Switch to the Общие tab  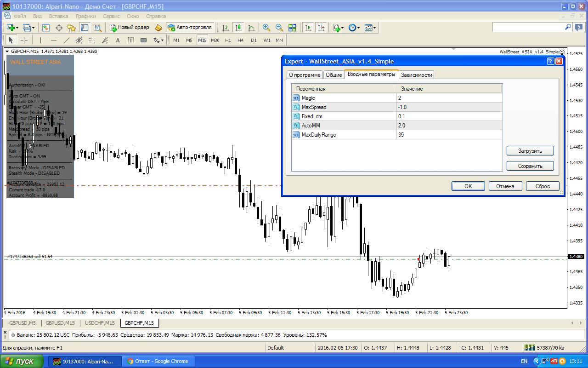(334, 75)
